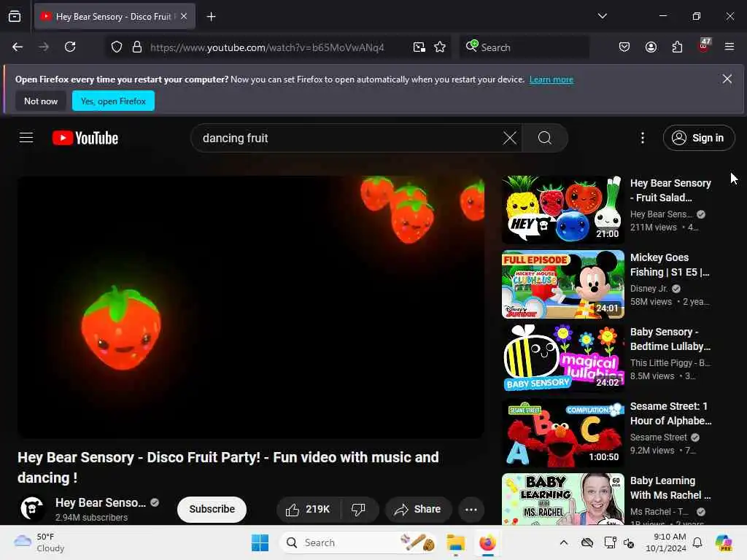This screenshot has height=560, width=747.
Task: Open Hey Bear Senso... channel name link
Action: 101,503
